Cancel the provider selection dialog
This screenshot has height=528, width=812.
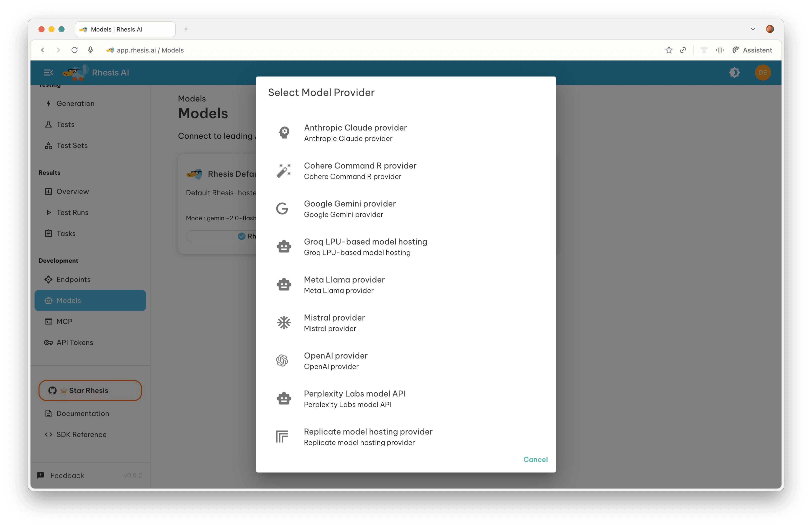click(x=535, y=459)
